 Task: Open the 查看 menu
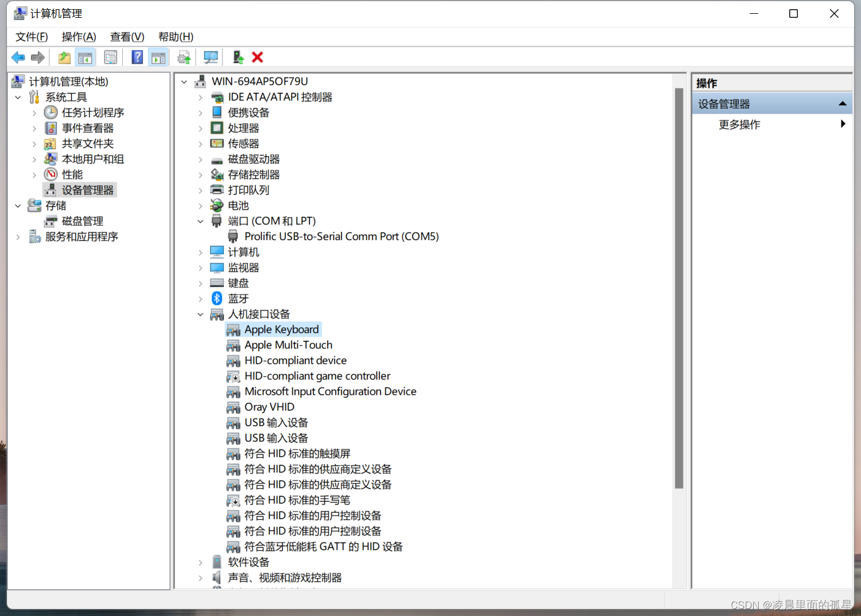126,37
